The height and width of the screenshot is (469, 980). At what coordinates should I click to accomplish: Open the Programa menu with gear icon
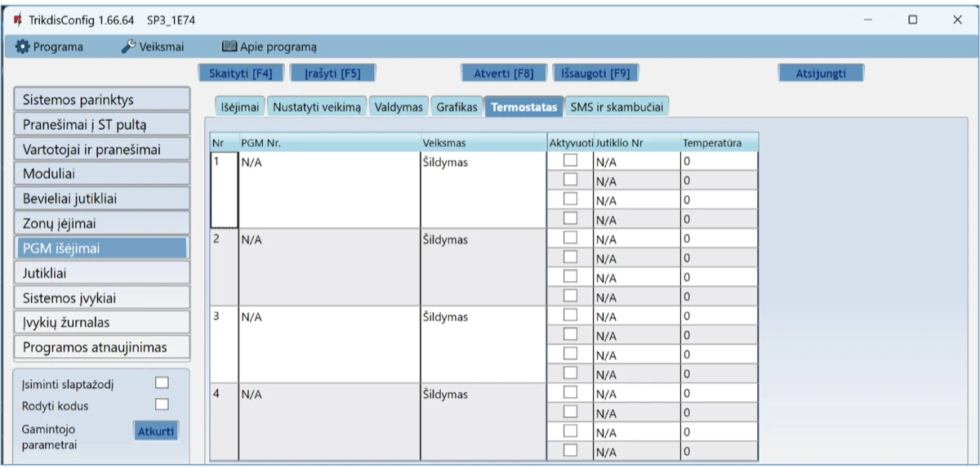click(x=50, y=47)
